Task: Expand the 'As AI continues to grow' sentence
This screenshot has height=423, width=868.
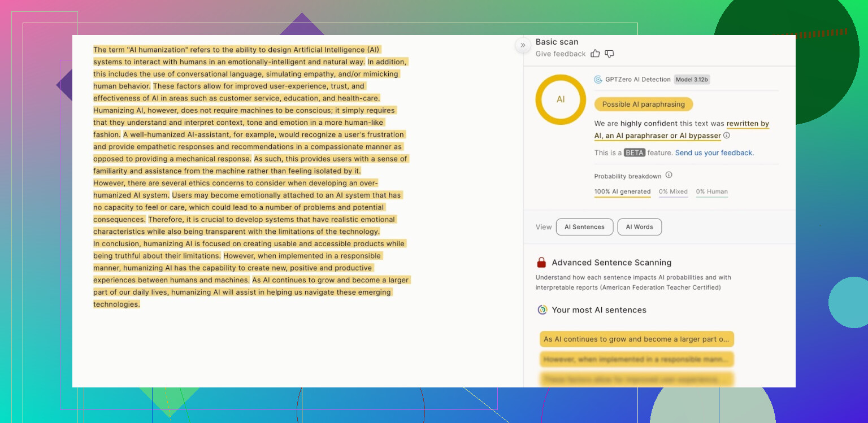Action: coord(636,339)
